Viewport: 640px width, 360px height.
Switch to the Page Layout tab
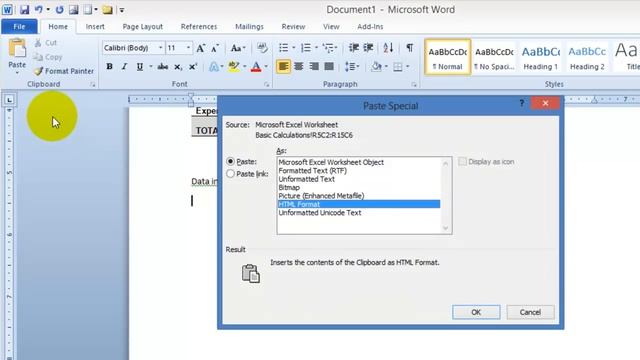[x=142, y=27]
